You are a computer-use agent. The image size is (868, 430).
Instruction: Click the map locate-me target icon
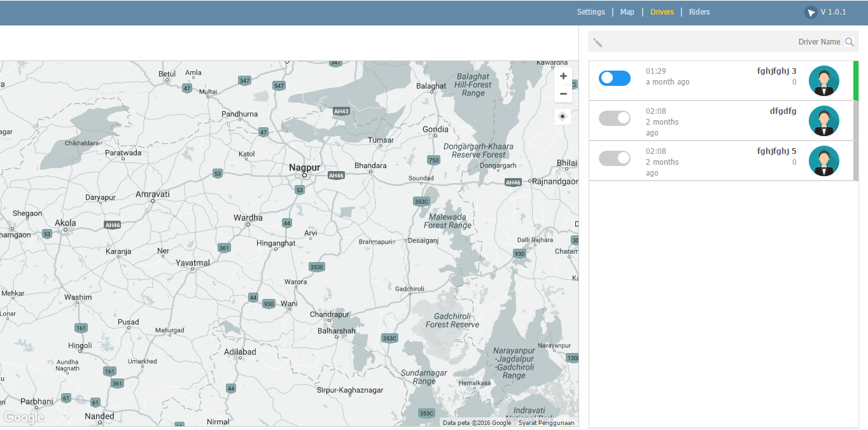(x=563, y=116)
